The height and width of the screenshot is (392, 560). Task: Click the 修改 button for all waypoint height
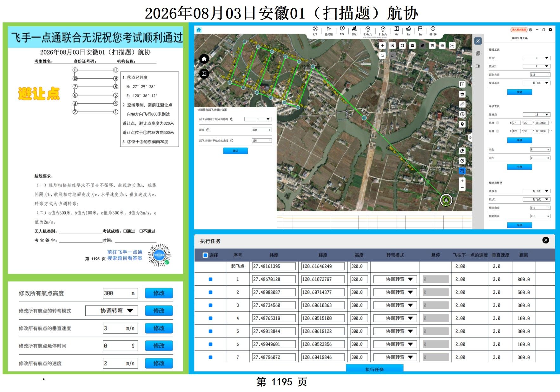159,293
